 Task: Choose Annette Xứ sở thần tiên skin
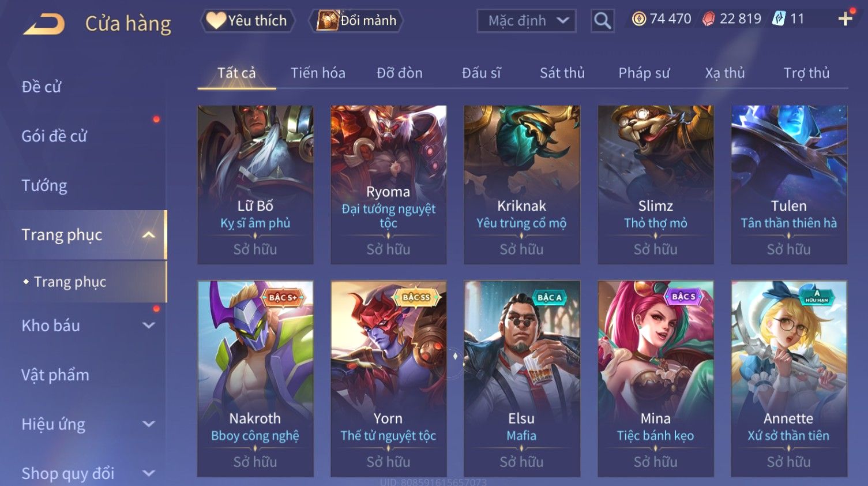pos(789,379)
